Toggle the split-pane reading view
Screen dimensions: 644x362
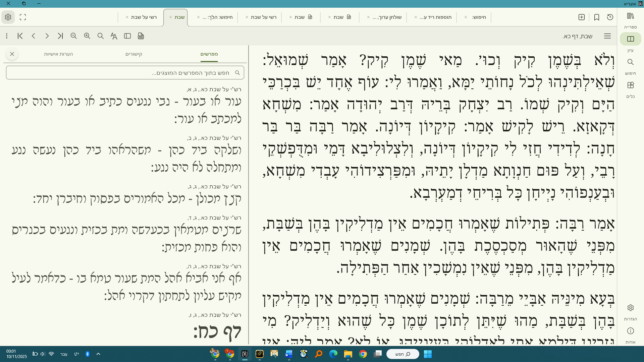coord(127,36)
